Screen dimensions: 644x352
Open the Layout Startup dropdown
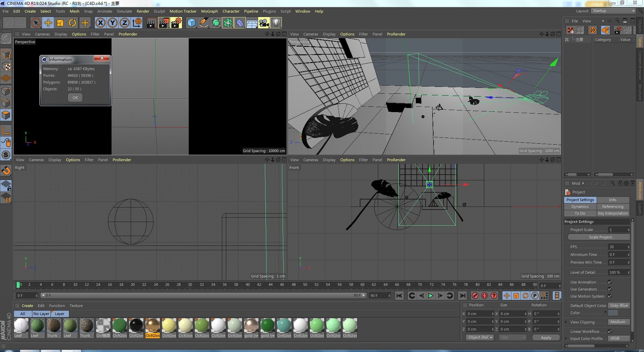tap(613, 11)
